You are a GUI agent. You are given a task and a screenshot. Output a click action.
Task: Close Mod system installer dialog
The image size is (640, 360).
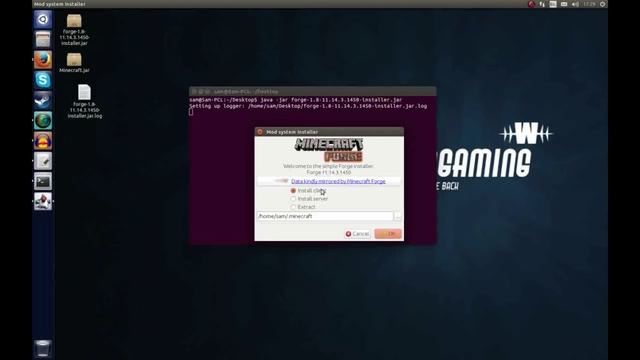pos(260,132)
